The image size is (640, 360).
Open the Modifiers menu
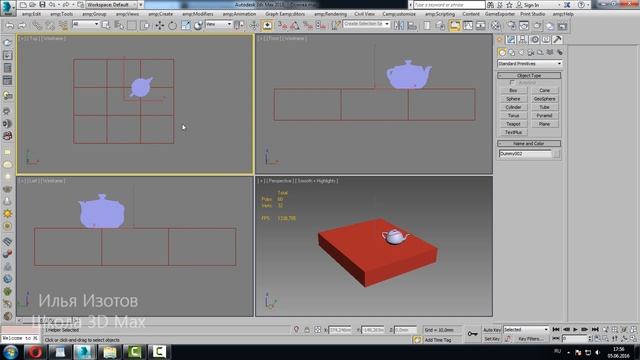pos(198,14)
